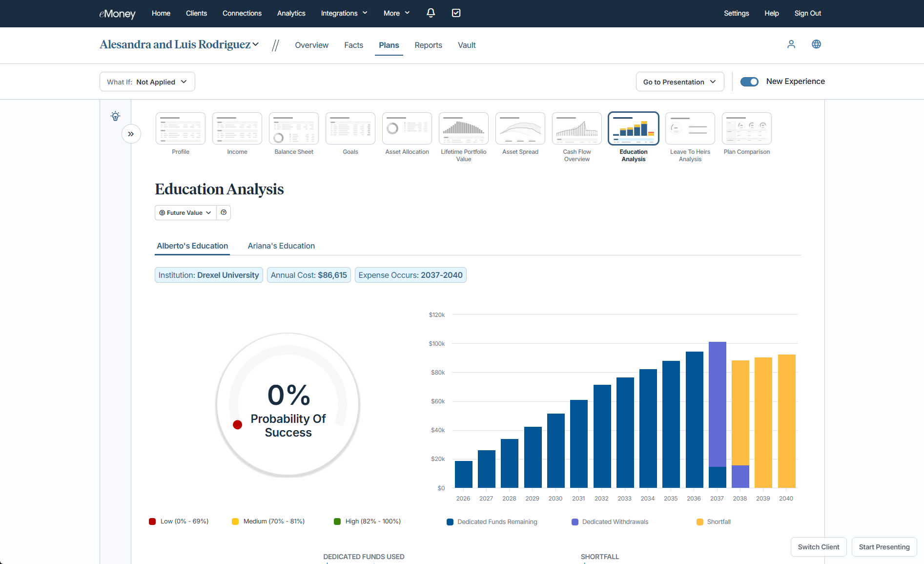Select the Cash Flow Overview thumbnail
This screenshot has width=924, height=564.
click(x=576, y=129)
